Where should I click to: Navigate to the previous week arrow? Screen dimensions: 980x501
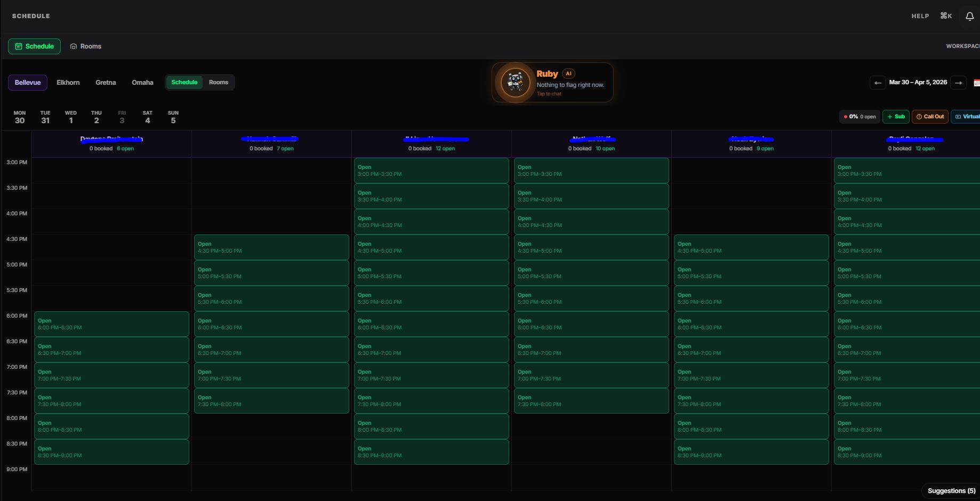(x=878, y=83)
